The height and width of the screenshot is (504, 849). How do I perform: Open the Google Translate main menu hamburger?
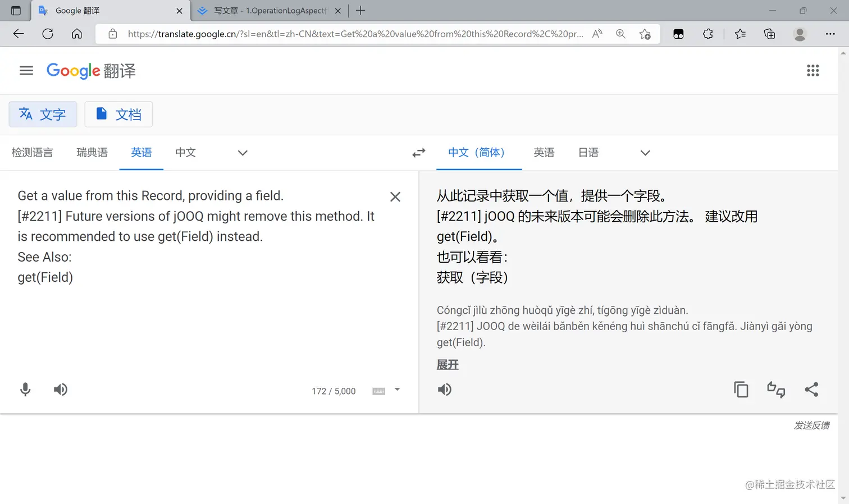tap(26, 71)
